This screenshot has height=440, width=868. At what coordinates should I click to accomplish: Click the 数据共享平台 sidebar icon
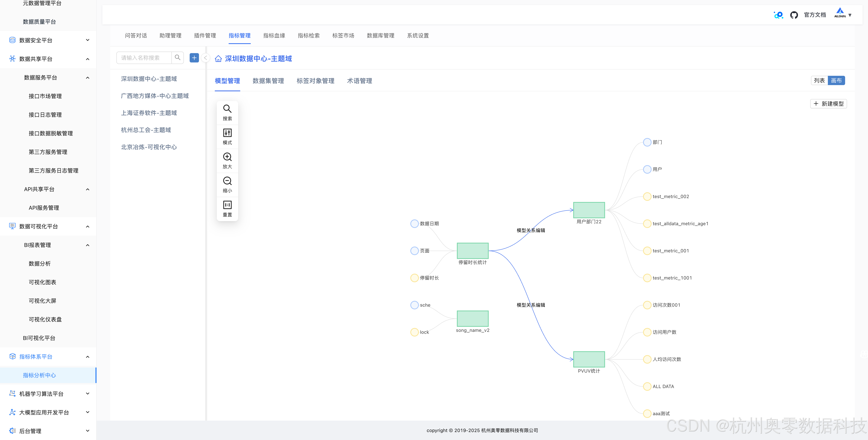pos(12,59)
